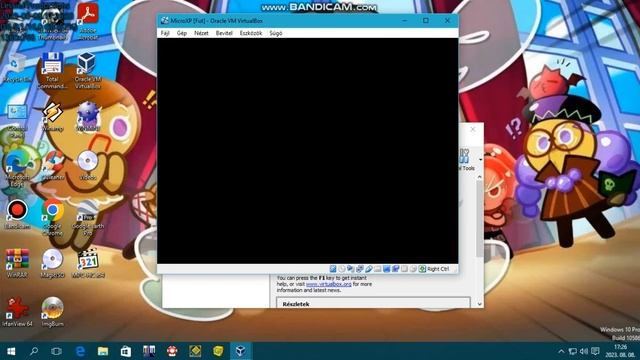The width and height of the screenshot is (640, 360).
Task: Click the optical drive status icon
Action: point(342,269)
